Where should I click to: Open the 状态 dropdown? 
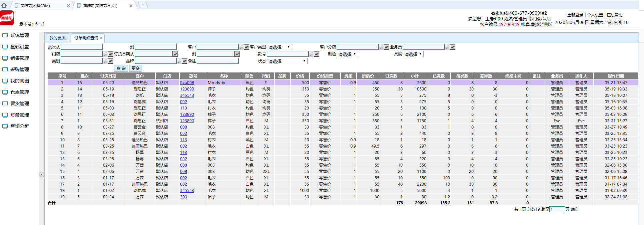pyautogui.click(x=287, y=61)
